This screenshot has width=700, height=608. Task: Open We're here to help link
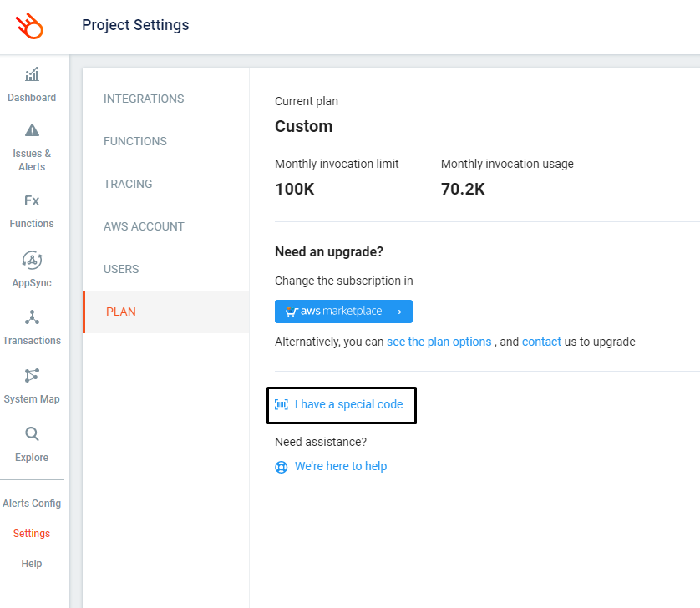tap(341, 467)
